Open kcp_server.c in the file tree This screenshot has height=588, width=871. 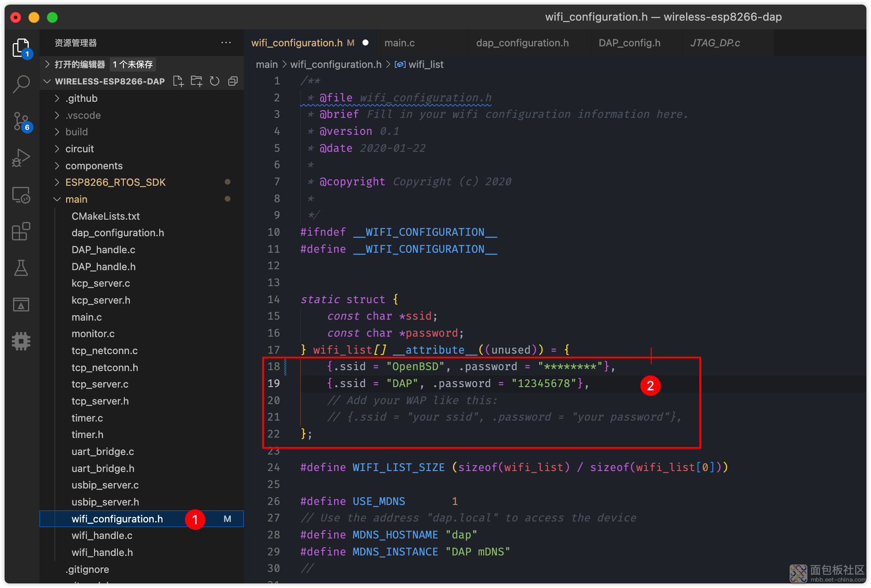tap(100, 283)
